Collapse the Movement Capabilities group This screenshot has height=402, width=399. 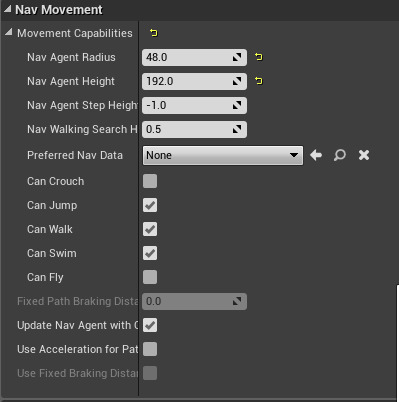[x=9, y=32]
